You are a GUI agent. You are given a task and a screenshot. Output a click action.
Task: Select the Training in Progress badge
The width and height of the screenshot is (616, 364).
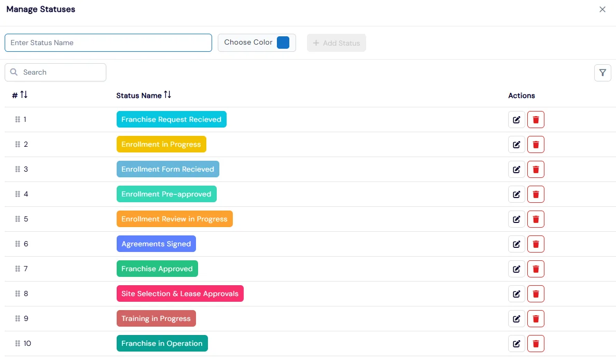pyautogui.click(x=156, y=318)
